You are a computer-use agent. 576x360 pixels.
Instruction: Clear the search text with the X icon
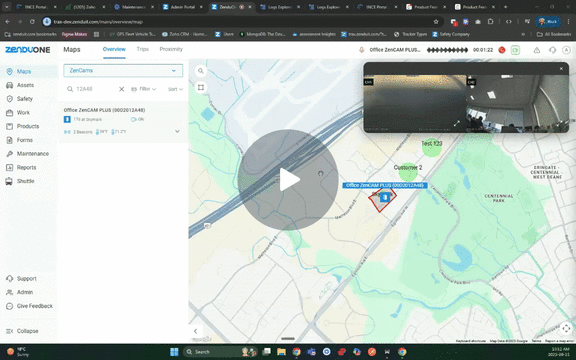tap(121, 89)
